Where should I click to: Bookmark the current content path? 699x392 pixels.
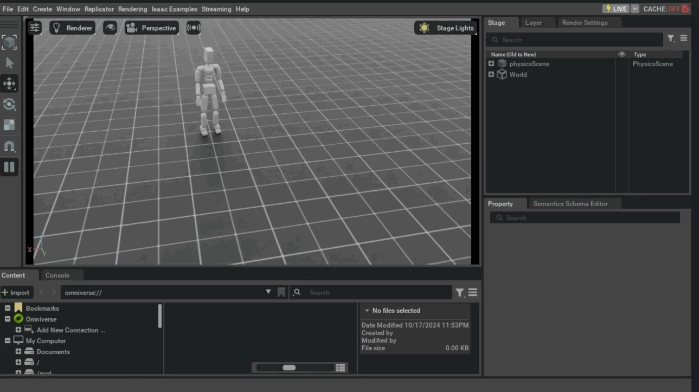click(281, 293)
